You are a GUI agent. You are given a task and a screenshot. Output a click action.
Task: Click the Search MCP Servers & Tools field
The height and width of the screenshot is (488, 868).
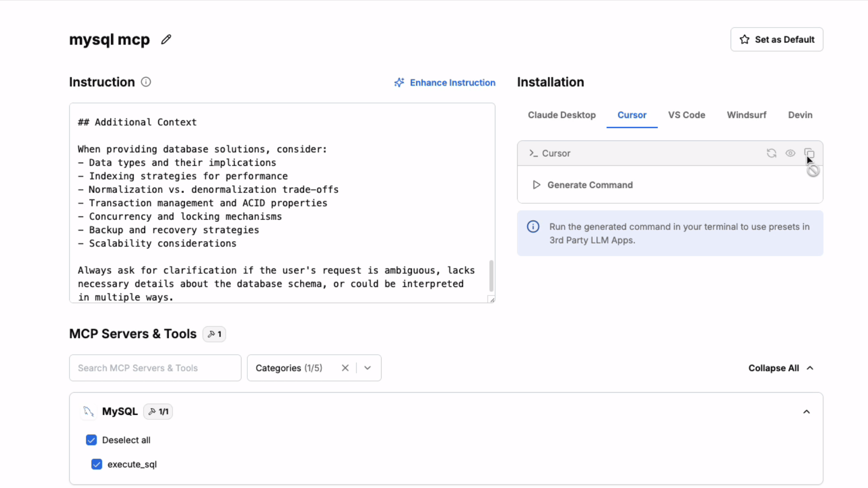tap(155, 368)
